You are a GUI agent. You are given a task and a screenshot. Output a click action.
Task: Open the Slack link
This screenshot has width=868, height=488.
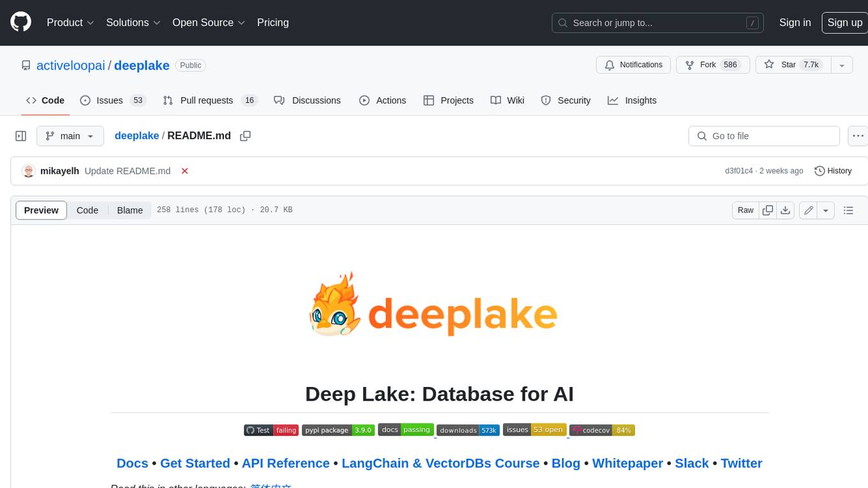tap(692, 463)
